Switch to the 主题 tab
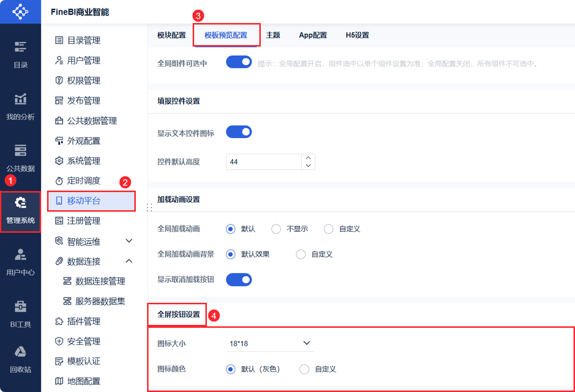 click(273, 35)
